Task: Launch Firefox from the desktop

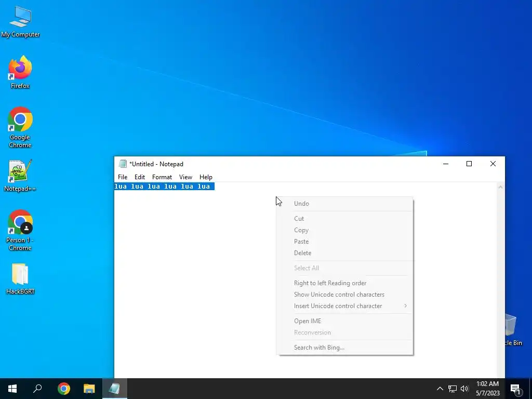Action: coord(20,72)
